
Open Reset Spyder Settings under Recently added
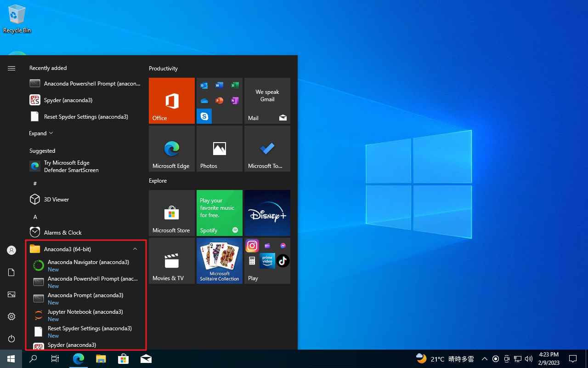point(85,117)
